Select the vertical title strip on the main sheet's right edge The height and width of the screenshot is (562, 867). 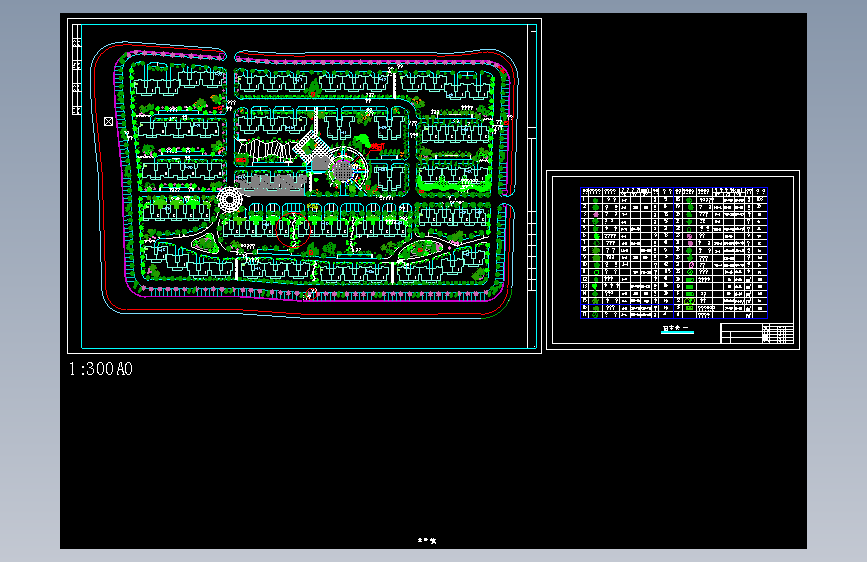click(532, 186)
